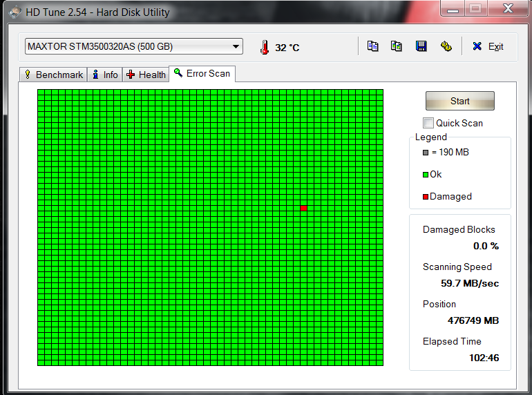This screenshot has height=395, width=532.
Task: Copy info to clipboard icon
Action: tap(372, 46)
